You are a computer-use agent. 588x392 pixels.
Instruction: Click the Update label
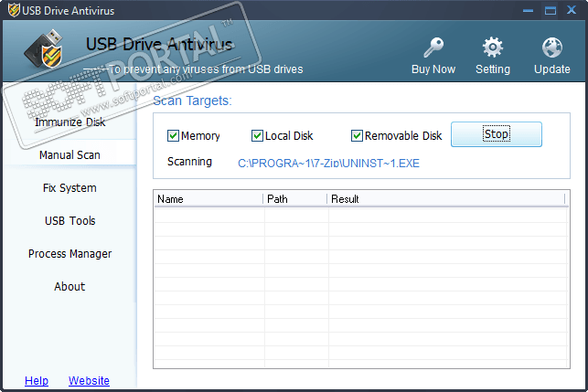552,69
